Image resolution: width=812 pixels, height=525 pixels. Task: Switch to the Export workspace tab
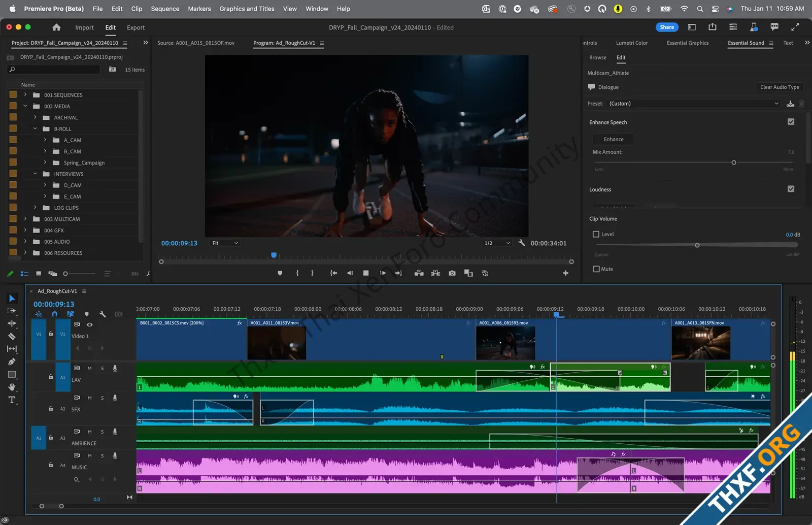click(x=136, y=27)
